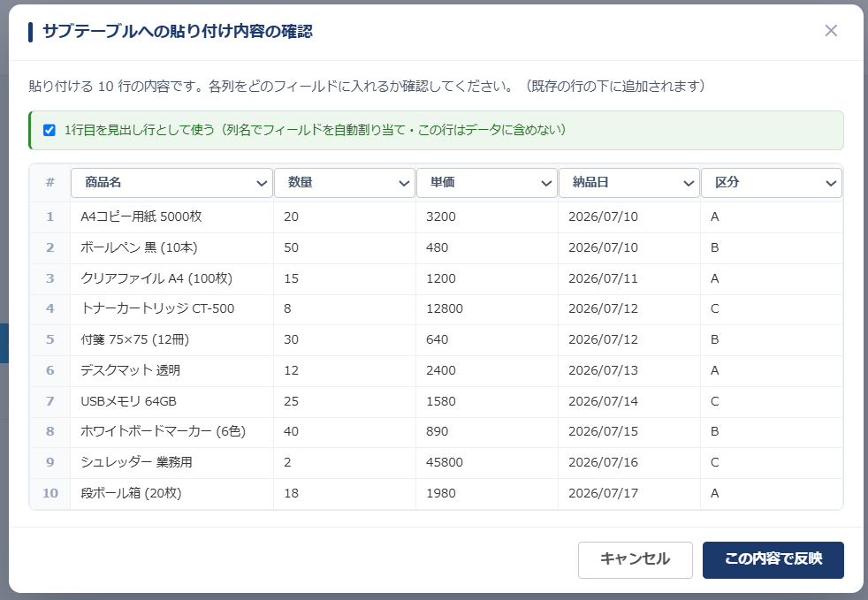The height and width of the screenshot is (600, 868).
Task: Open the 納品日 column field dropdown
Action: click(628, 183)
